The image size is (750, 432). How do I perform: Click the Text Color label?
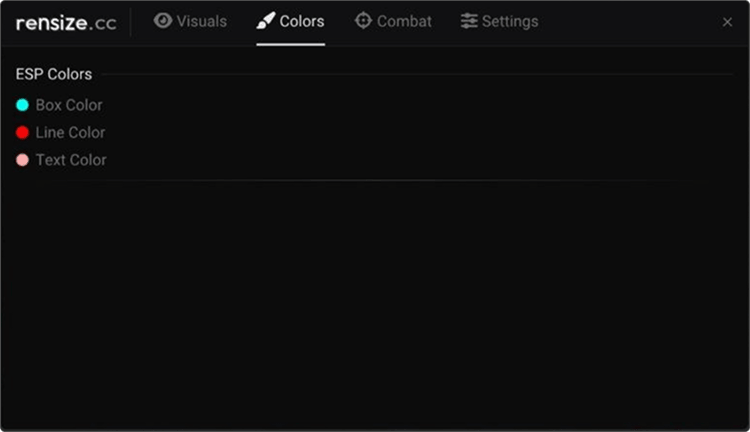coord(71,160)
